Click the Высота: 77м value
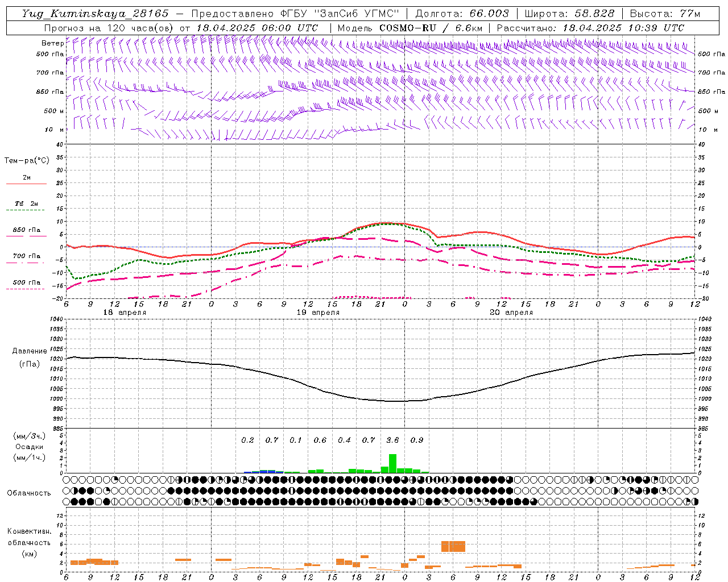The image size is (728, 582). tap(665, 14)
